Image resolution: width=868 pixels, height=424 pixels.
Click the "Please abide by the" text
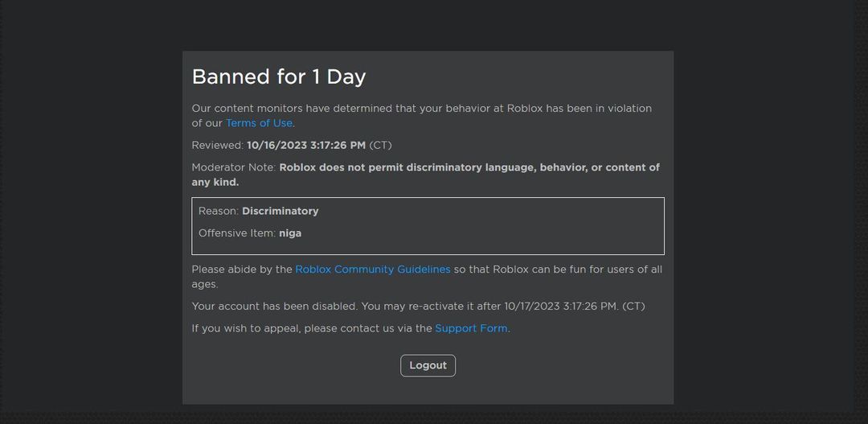242,270
